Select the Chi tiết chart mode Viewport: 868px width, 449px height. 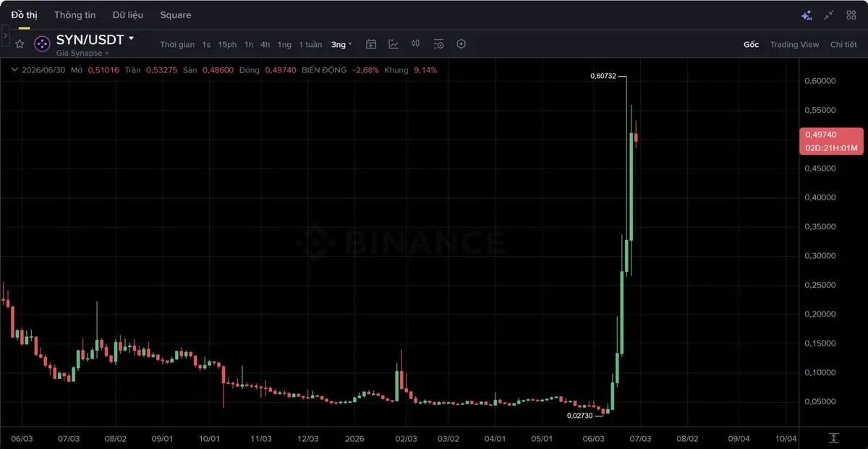pyautogui.click(x=843, y=45)
